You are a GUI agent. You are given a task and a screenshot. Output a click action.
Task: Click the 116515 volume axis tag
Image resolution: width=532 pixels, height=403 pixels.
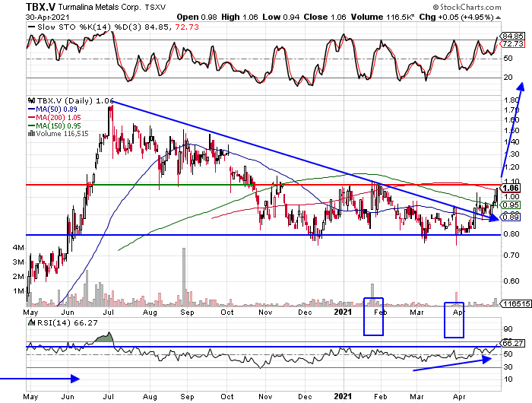(x=516, y=303)
